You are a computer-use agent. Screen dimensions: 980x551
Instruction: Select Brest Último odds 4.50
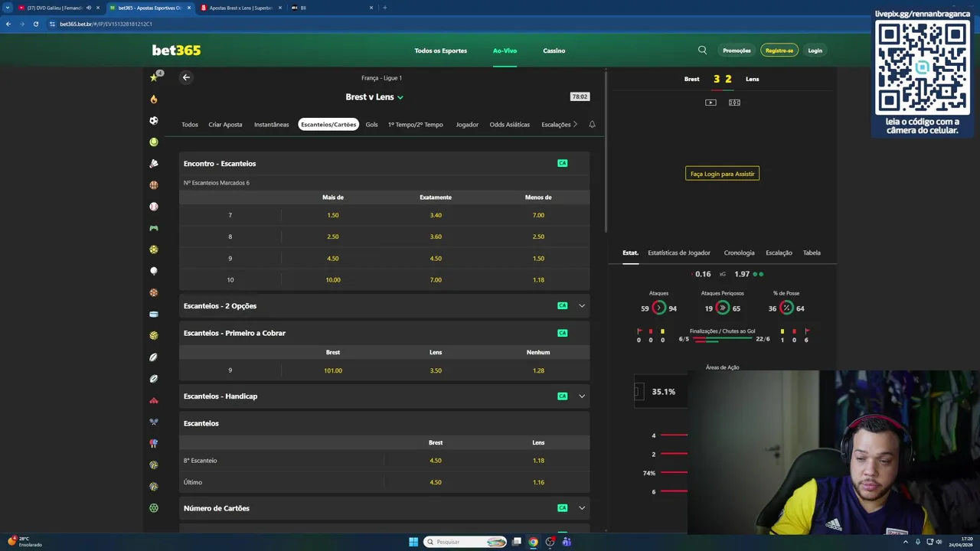[x=436, y=482]
